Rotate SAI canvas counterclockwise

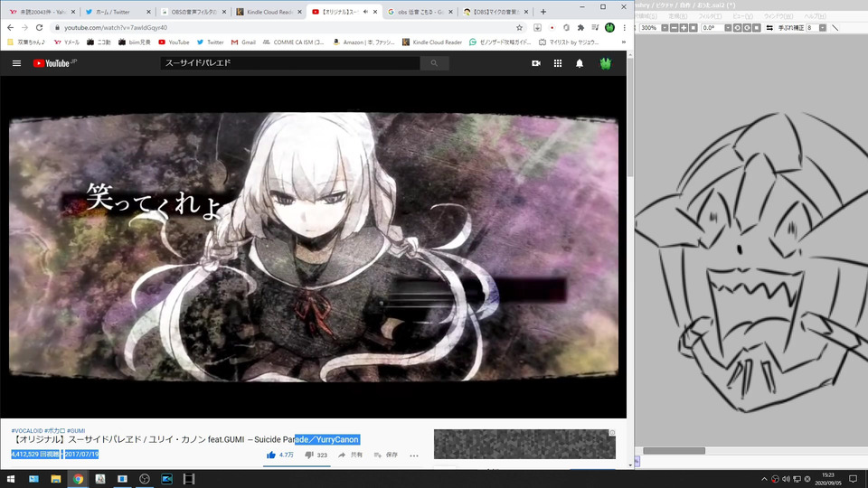pos(738,28)
